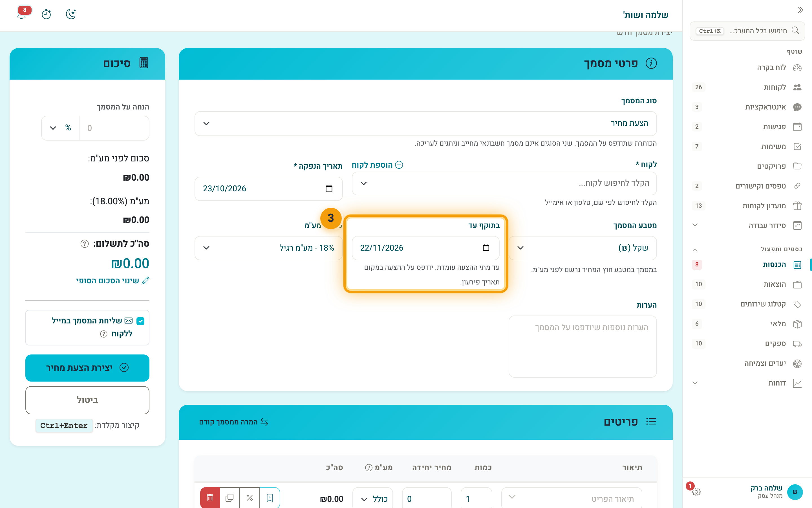
Task: Click help icon beside ללקוח email option
Action: pyautogui.click(x=104, y=334)
